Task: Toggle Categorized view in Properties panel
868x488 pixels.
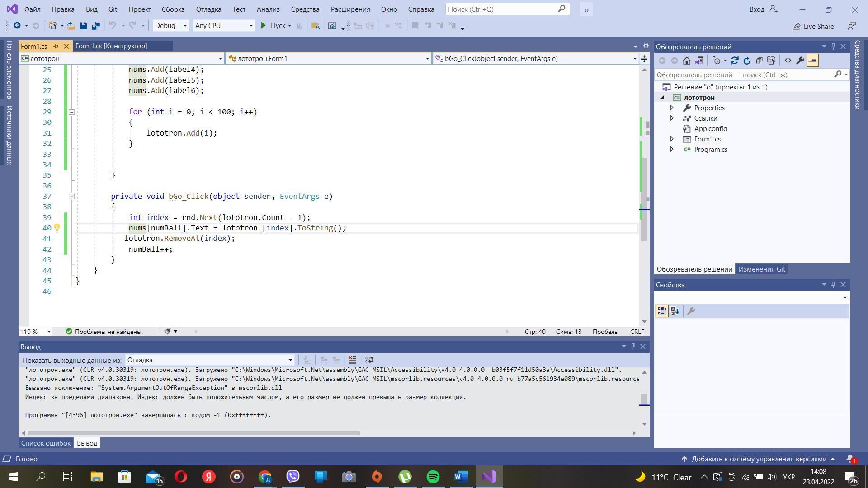Action: click(x=662, y=311)
